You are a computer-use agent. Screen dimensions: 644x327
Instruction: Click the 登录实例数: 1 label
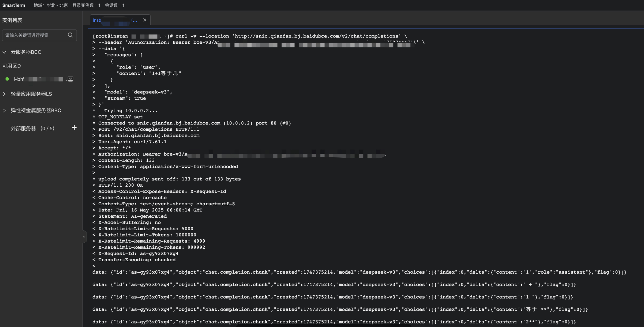coord(86,5)
